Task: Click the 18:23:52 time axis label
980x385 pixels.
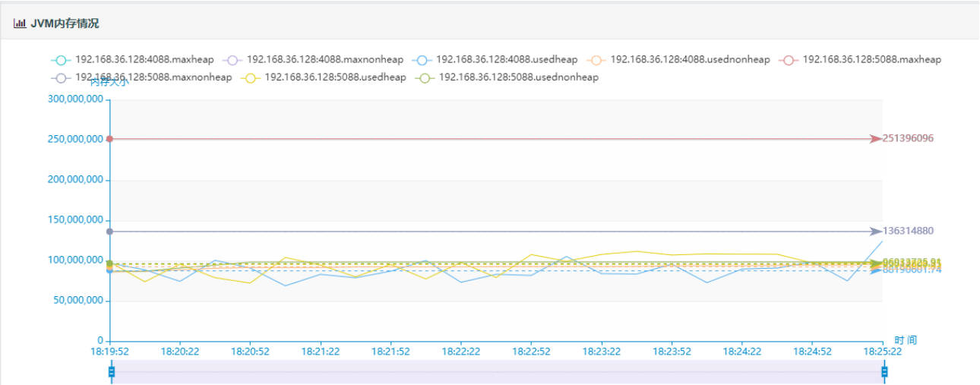Action: tap(672, 352)
